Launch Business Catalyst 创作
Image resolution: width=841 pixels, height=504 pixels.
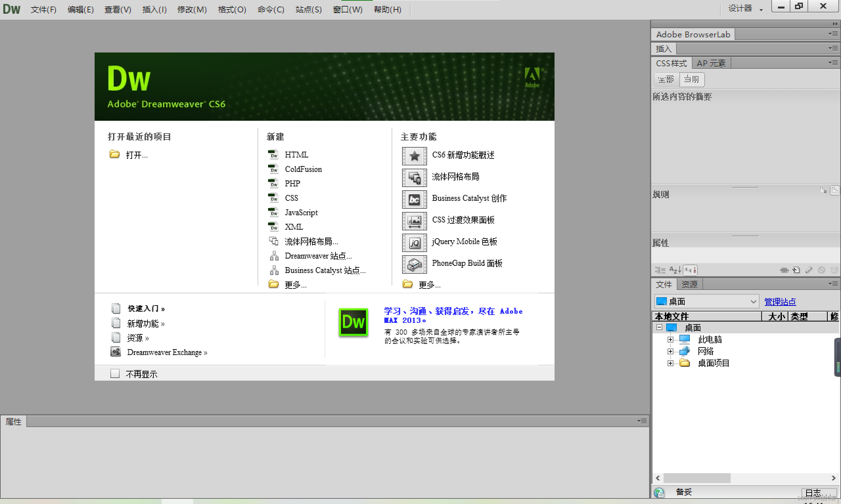pos(469,198)
